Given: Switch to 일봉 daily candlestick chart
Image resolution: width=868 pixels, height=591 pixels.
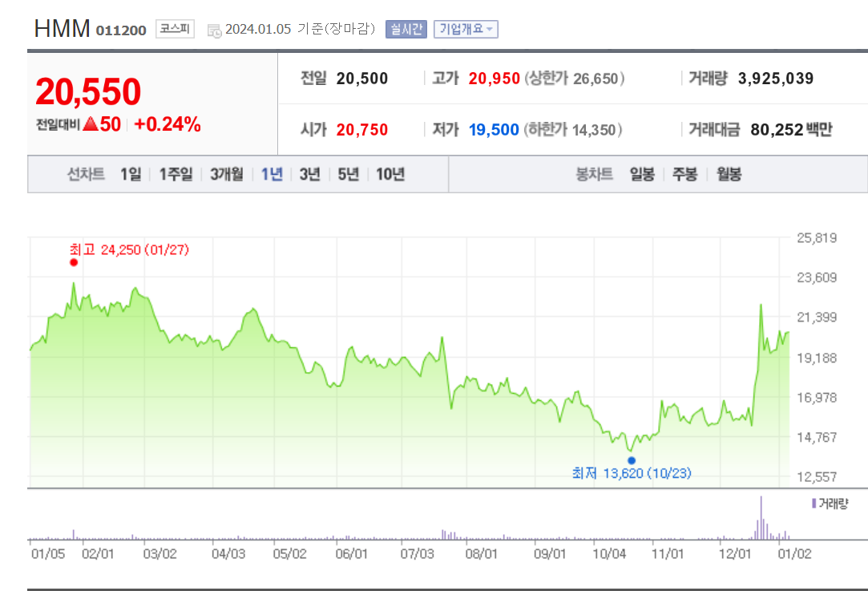Looking at the screenshot, I should pyautogui.click(x=642, y=175).
